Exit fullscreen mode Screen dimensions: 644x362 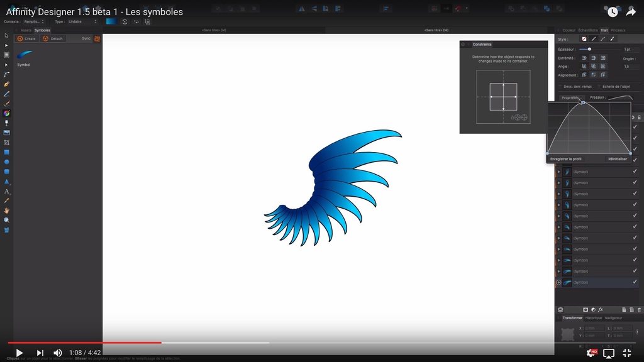tap(627, 353)
